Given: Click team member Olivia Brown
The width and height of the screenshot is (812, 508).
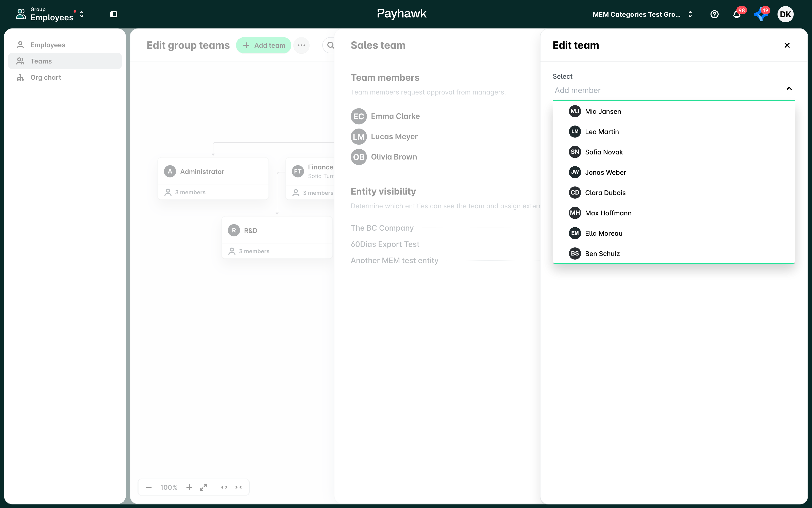Looking at the screenshot, I should tap(384, 157).
